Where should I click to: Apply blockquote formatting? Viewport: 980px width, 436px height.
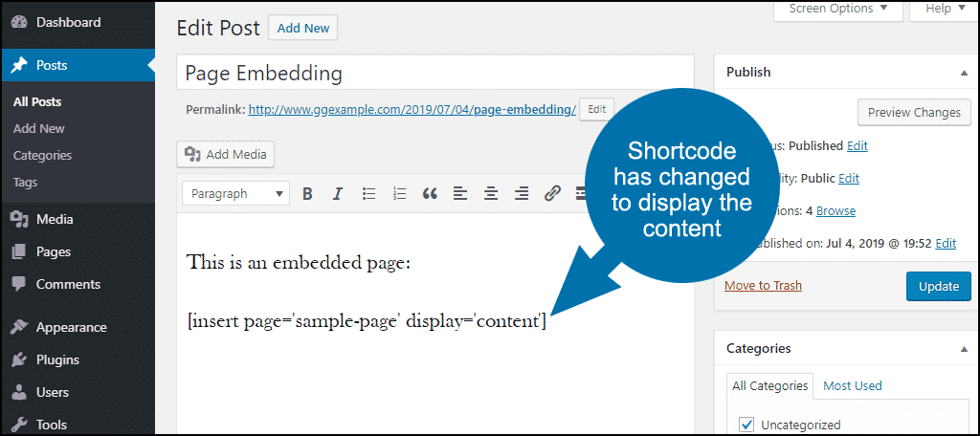tap(430, 194)
